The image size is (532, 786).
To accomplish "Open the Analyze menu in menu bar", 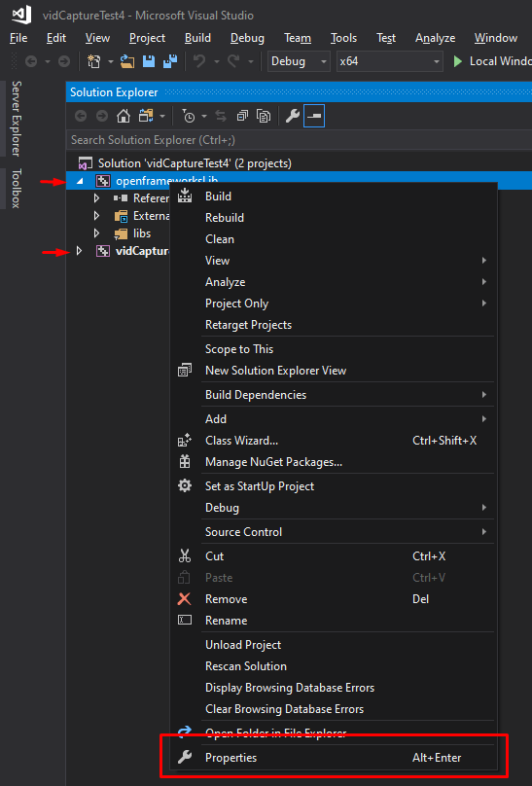I will 435,38.
